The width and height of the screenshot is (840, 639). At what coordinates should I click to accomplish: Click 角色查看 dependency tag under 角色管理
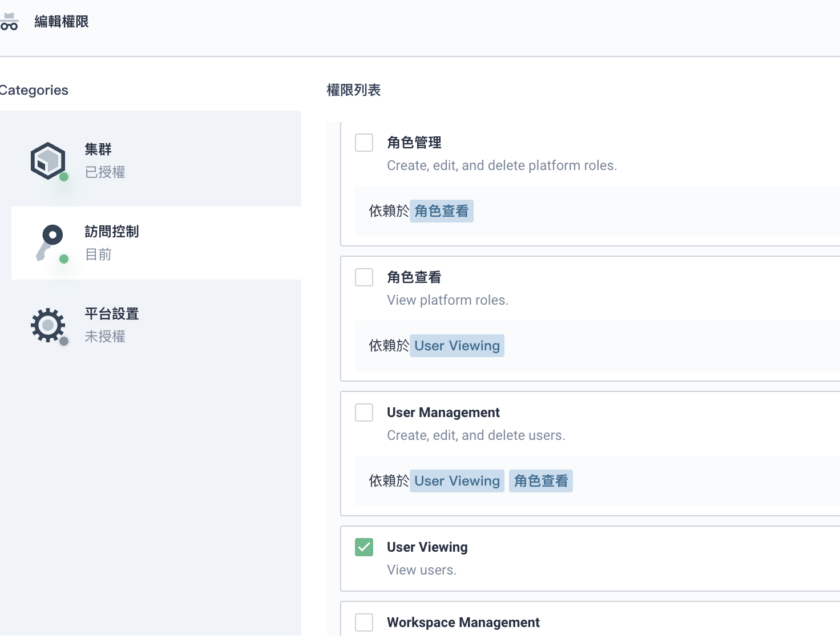pyautogui.click(x=441, y=211)
